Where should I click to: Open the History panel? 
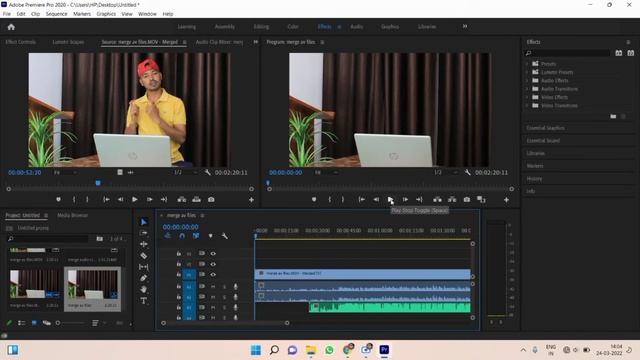[534, 179]
